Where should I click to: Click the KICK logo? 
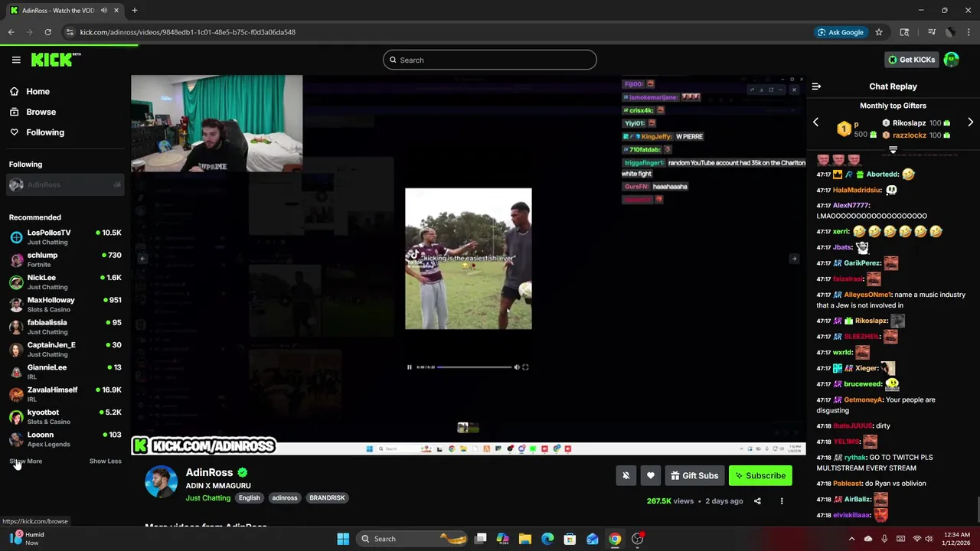pos(55,60)
